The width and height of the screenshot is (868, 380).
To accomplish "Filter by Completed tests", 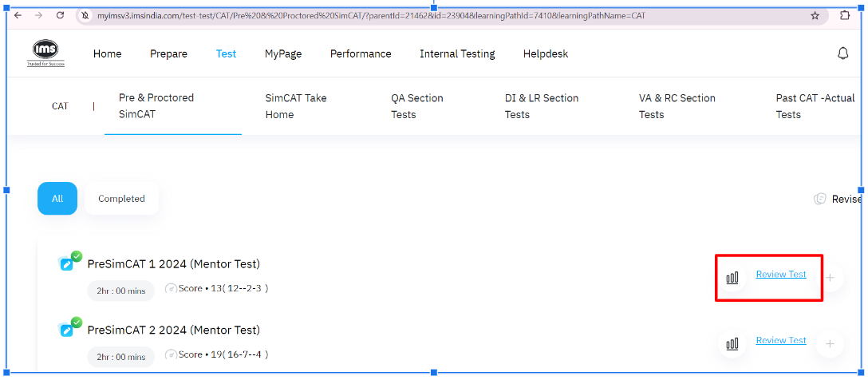I will click(122, 198).
